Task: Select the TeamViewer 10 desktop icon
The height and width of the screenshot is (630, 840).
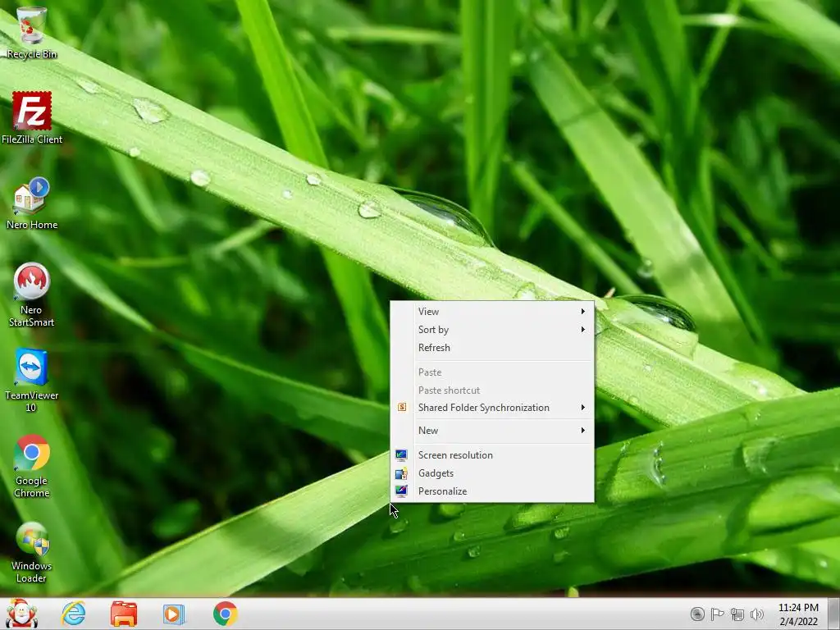Action: pyautogui.click(x=32, y=381)
